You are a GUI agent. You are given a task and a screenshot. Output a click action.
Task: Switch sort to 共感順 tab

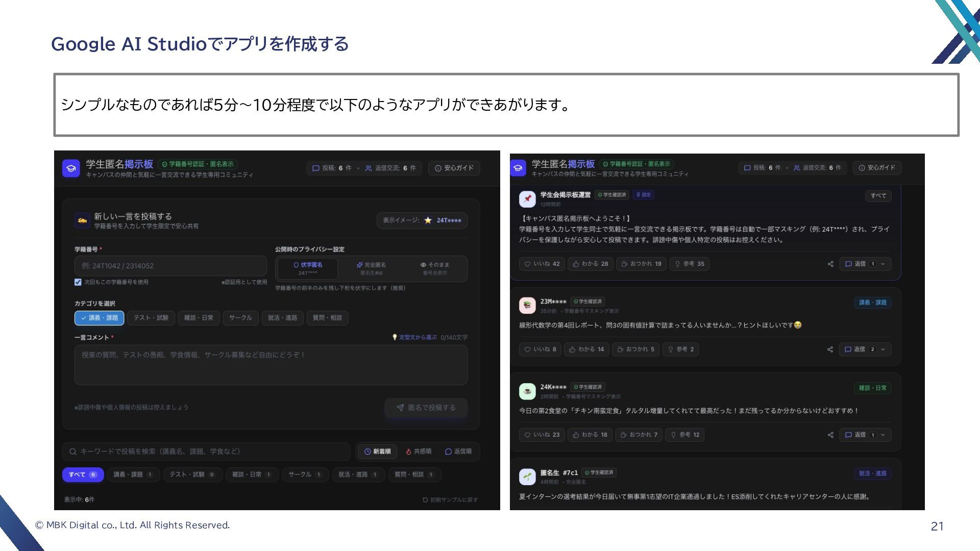coord(418,452)
